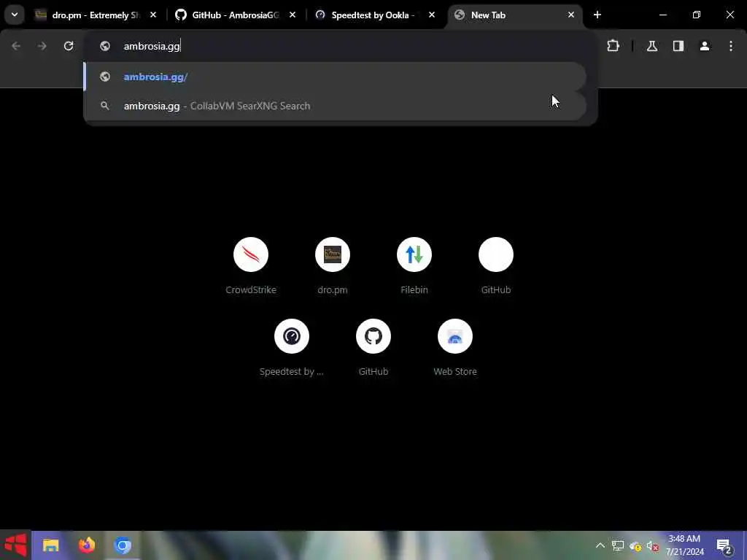The width and height of the screenshot is (747, 560).
Task: Click the security warning tray icon
Action: [x=635, y=545]
